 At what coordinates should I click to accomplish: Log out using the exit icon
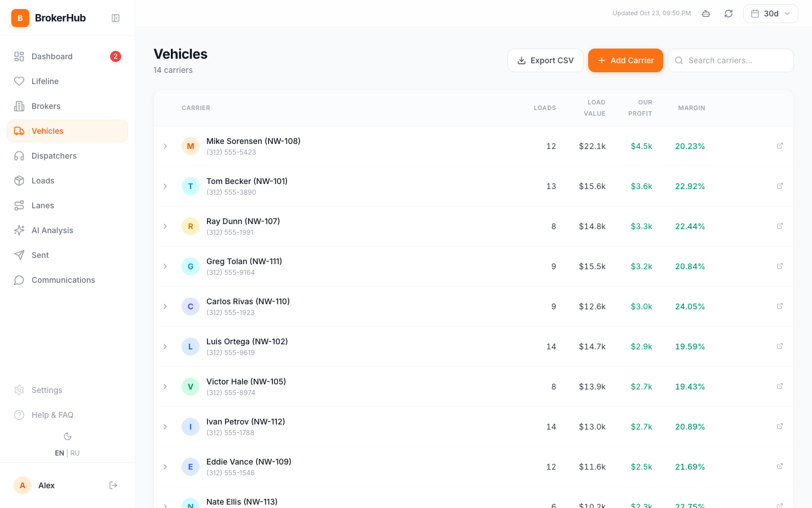[x=113, y=485]
